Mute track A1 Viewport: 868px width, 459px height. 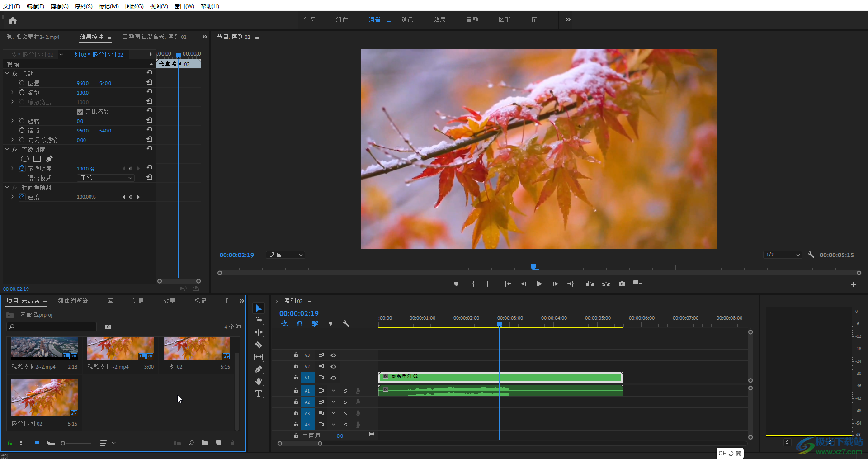point(333,391)
